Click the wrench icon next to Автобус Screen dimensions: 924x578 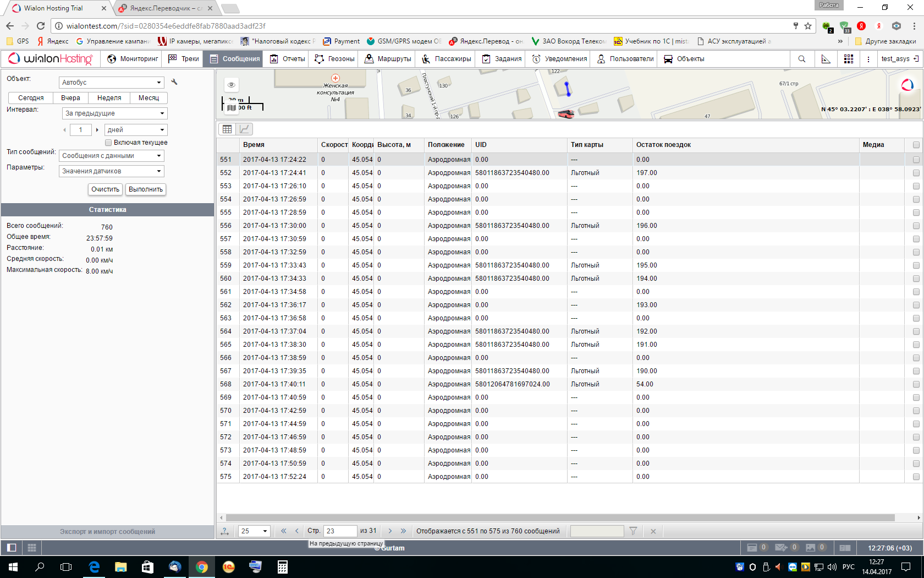point(174,82)
